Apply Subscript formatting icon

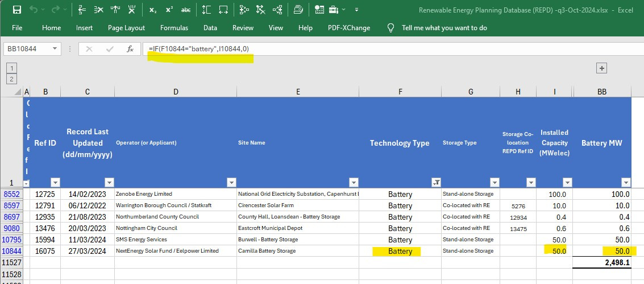(x=153, y=10)
